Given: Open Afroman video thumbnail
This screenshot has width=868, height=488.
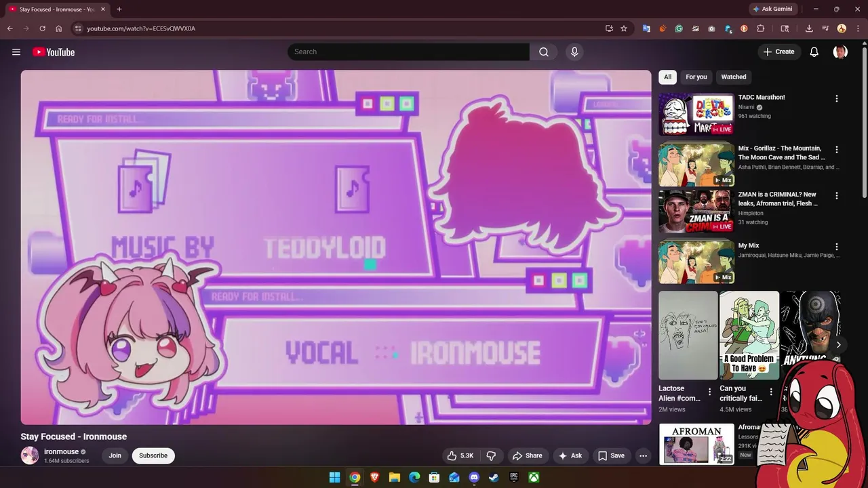Looking at the screenshot, I should click(696, 444).
